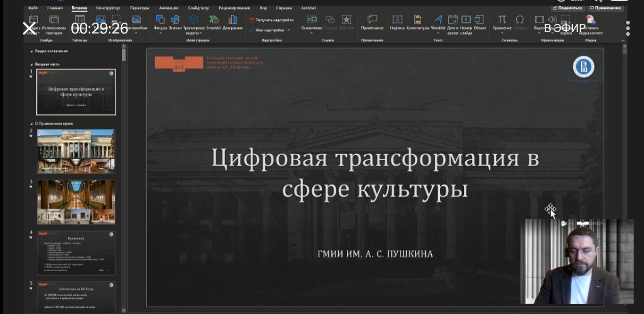644x314 pixels.
Task: Insert Date and time (Дата и время)
Action: [x=452, y=19]
